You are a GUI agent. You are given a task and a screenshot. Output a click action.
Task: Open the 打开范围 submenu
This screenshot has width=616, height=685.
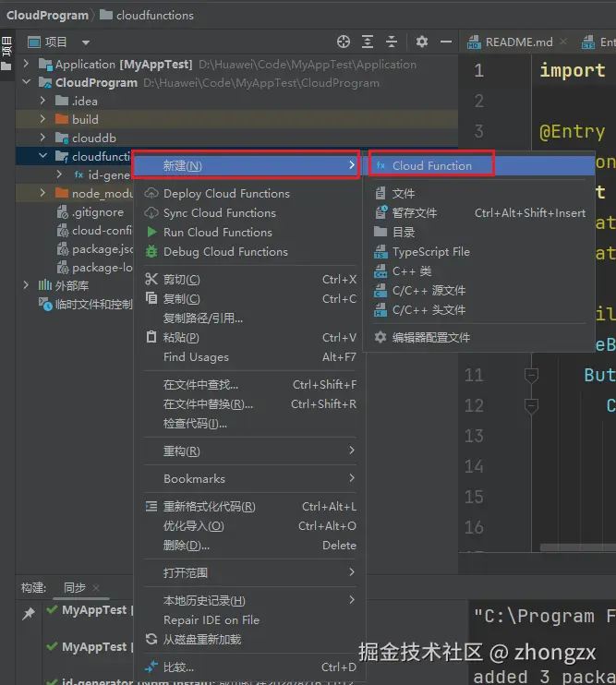pos(250,572)
